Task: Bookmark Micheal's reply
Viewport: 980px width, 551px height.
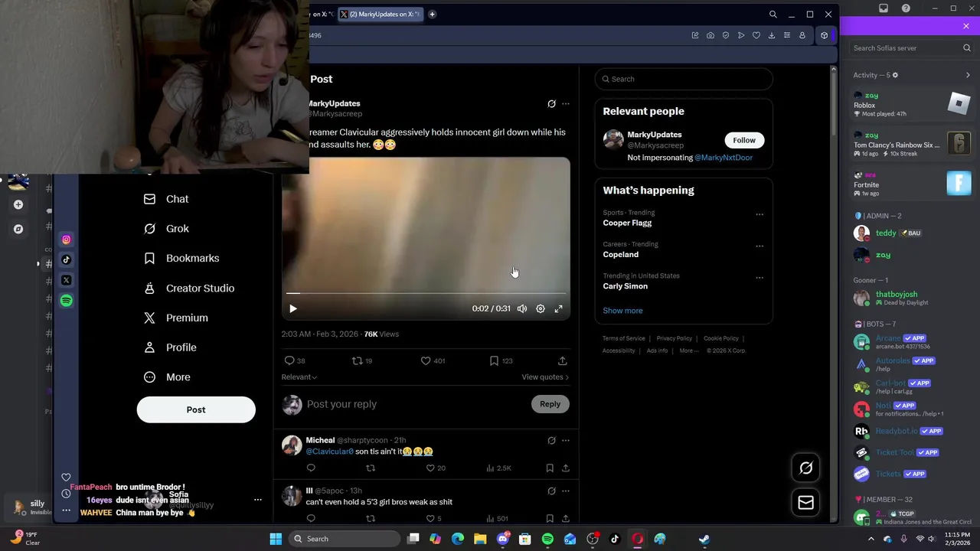Action: (550, 468)
